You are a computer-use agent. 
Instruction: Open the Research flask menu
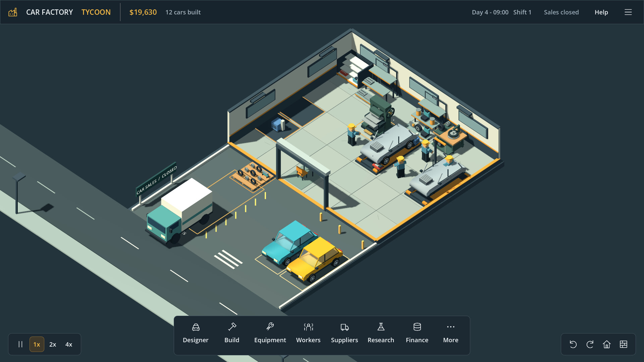point(381,334)
